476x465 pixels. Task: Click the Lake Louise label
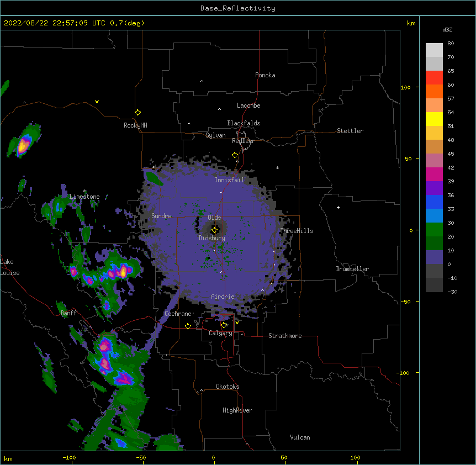(x=10, y=267)
